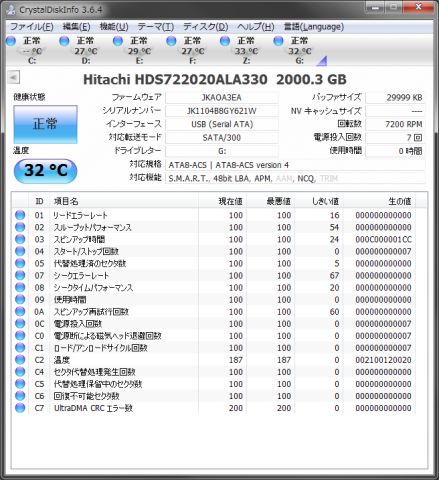Click status icon for attribute 04 スタート/ストップ回数

20,251
